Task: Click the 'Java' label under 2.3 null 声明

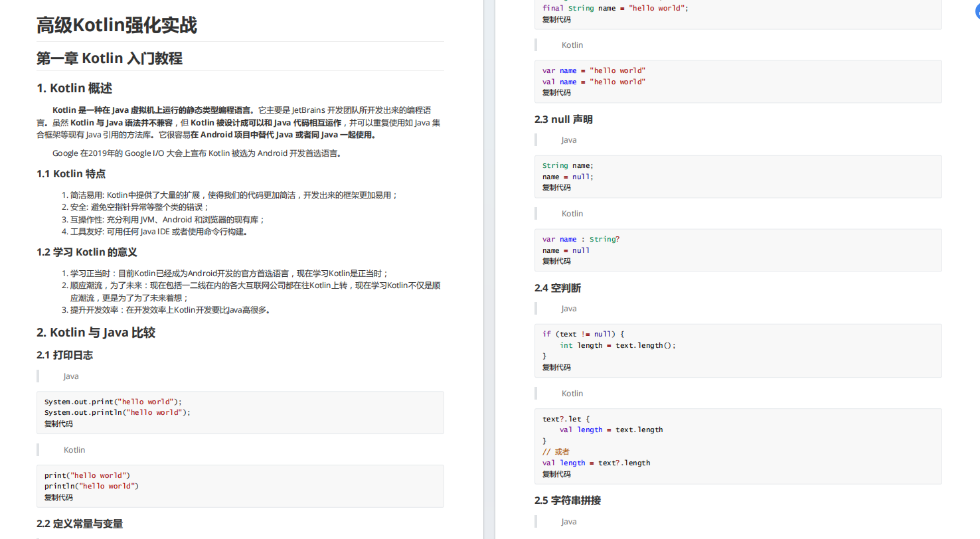Action: point(569,140)
